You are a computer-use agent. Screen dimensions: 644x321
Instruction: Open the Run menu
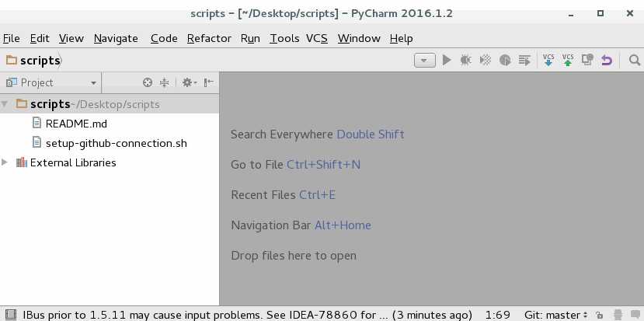coord(250,38)
